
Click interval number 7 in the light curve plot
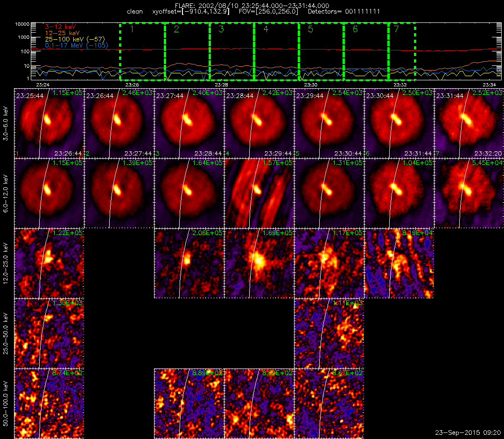396,29
